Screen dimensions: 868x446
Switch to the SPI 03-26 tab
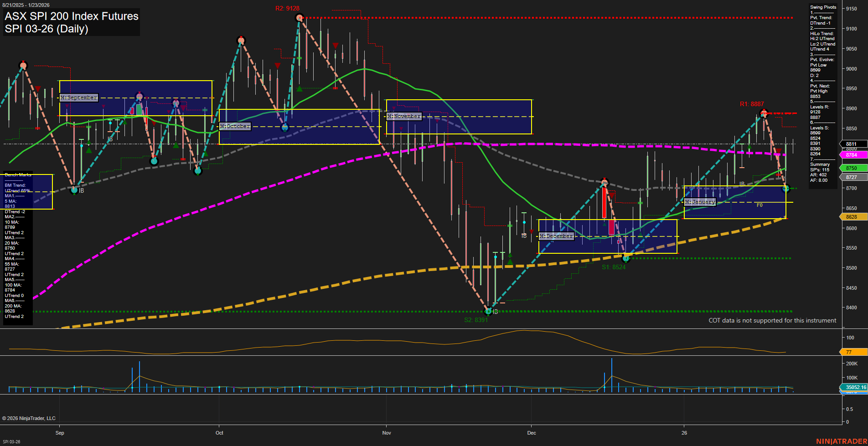(11, 441)
